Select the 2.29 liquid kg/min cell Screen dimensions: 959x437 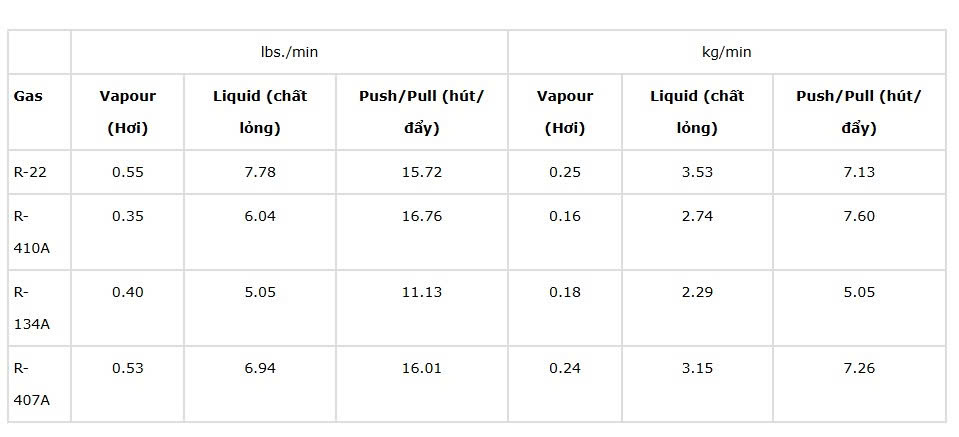pyautogui.click(x=697, y=292)
